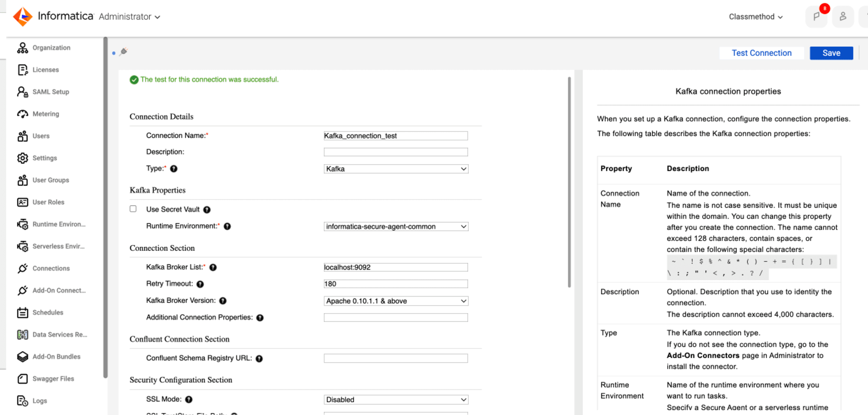The image size is (868, 415).
Task: Show help for Kafka Broker Version
Action: click(223, 301)
